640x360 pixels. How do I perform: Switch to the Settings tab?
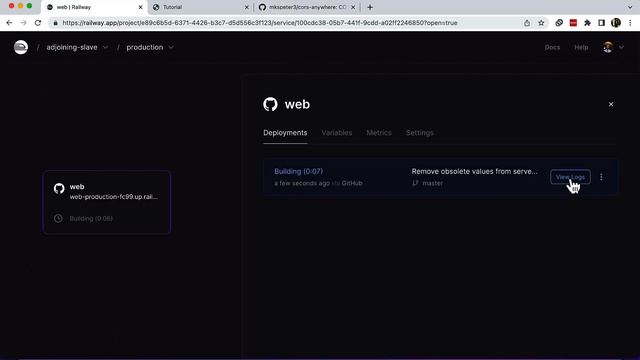420,133
